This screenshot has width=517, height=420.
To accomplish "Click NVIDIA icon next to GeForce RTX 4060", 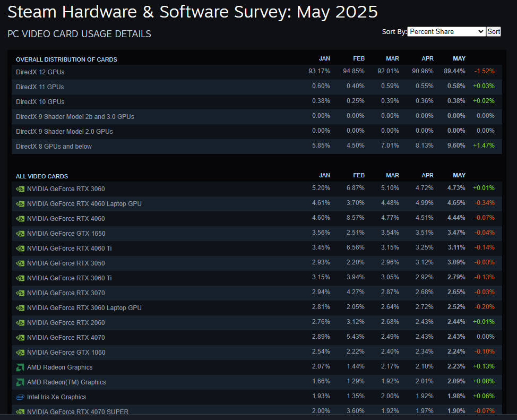I will [x=20, y=219].
